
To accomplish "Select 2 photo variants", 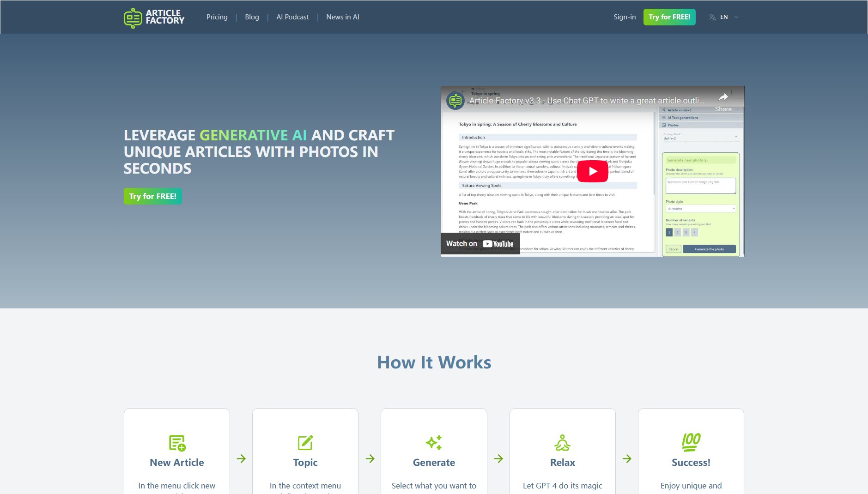I will (x=677, y=233).
